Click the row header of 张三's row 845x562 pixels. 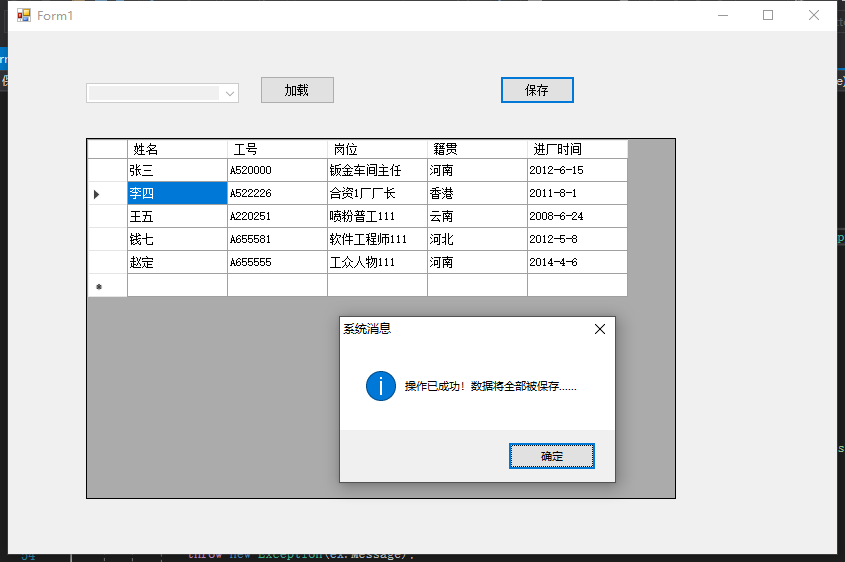[x=107, y=170]
